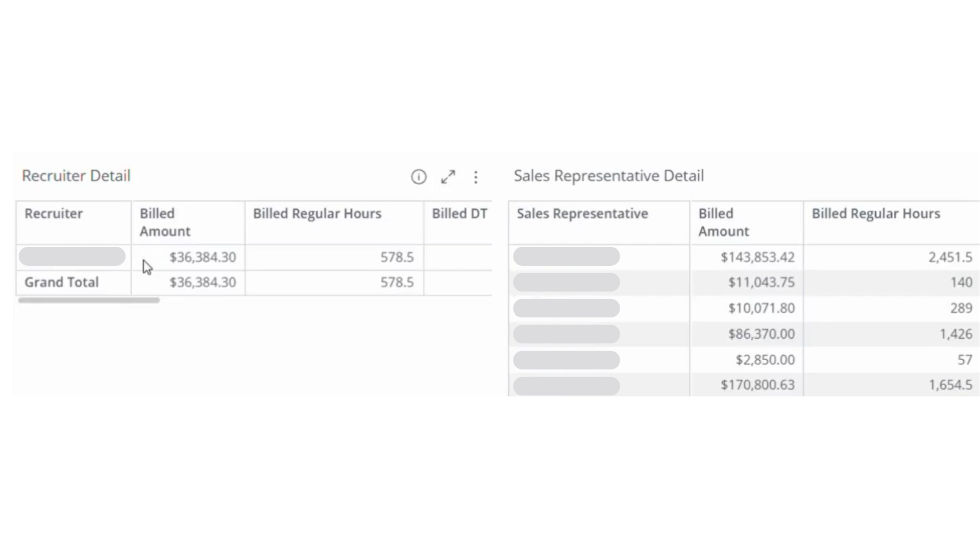Viewport: 980px width, 551px height.
Task: Click the $170,800.63 billed amount cell
Action: pos(757,385)
